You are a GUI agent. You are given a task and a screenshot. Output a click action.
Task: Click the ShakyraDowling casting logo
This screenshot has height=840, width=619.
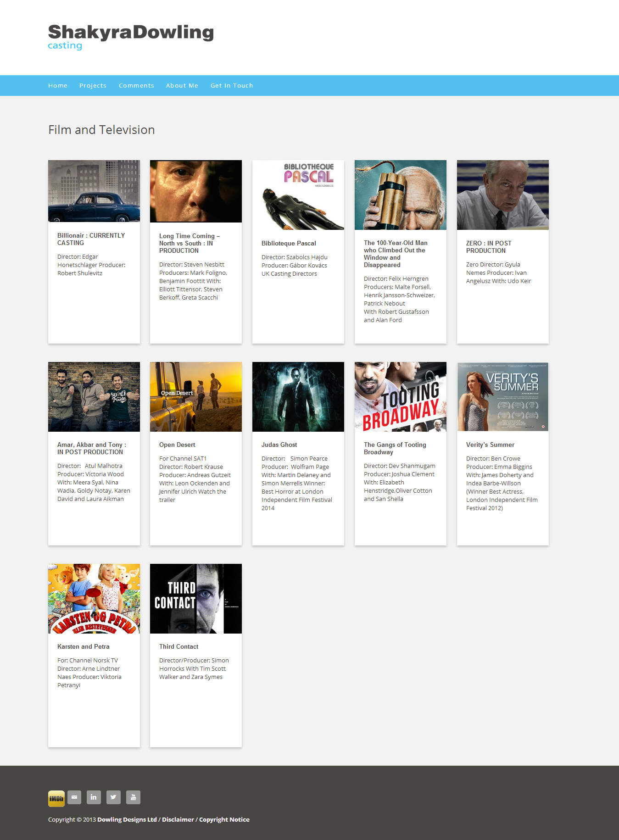[131, 37]
